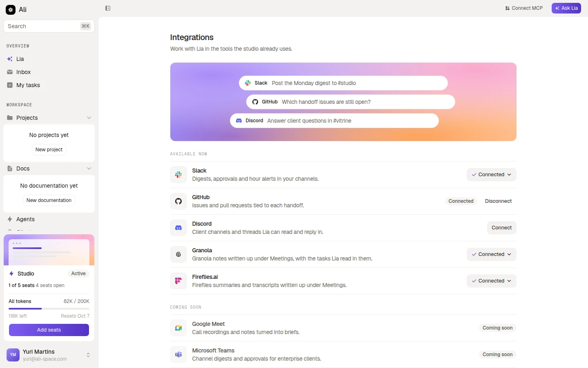Viewport: 588px width, 368px height.
Task: Click the Slack prompt pill in banner
Action: point(343,83)
